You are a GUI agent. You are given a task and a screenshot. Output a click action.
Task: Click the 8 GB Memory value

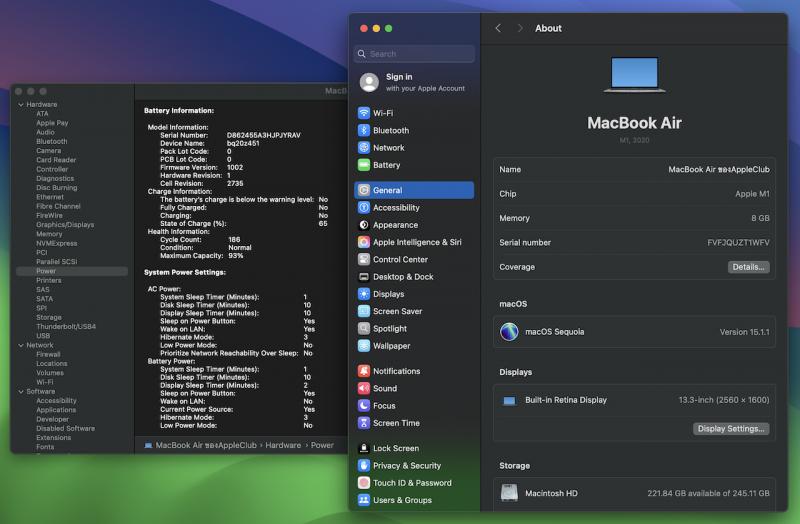pyautogui.click(x=760, y=218)
